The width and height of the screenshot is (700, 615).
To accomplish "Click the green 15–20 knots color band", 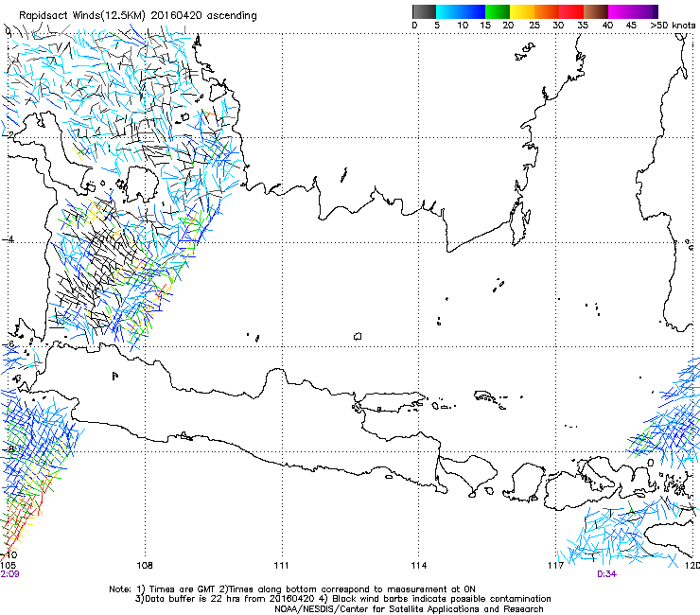I will click(x=498, y=11).
